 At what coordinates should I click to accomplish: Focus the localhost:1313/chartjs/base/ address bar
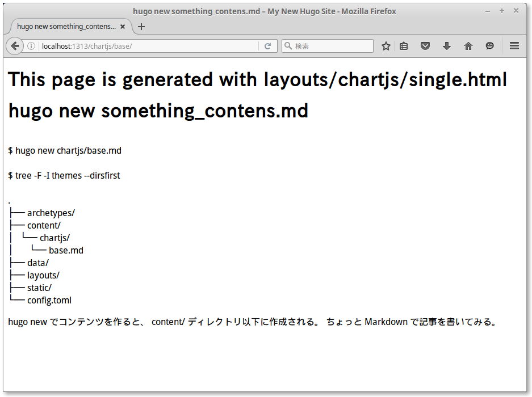coord(149,46)
